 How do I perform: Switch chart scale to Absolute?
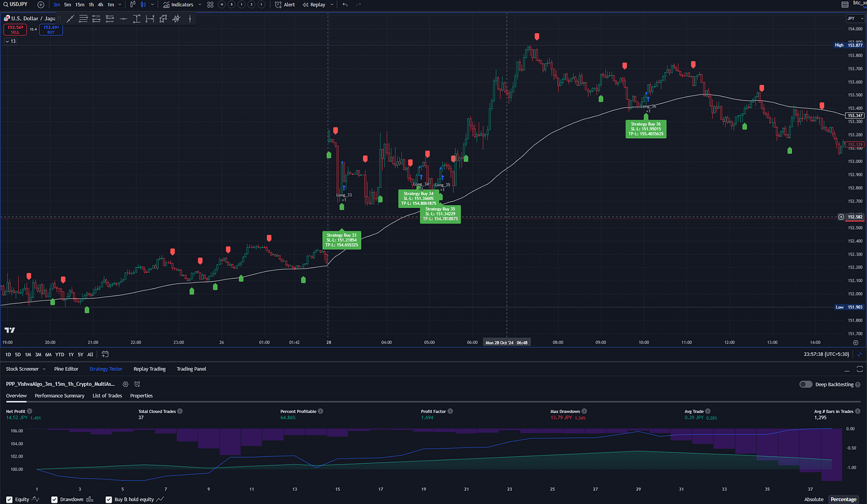coord(814,499)
